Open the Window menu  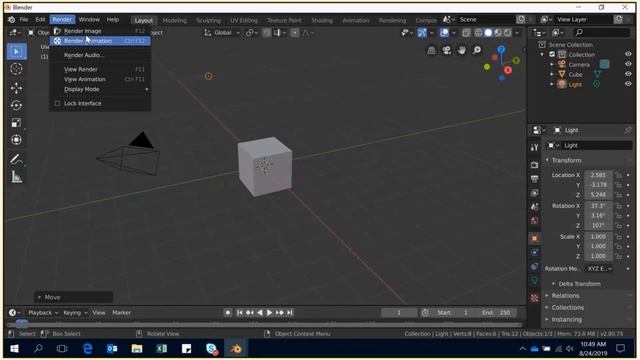tap(89, 19)
